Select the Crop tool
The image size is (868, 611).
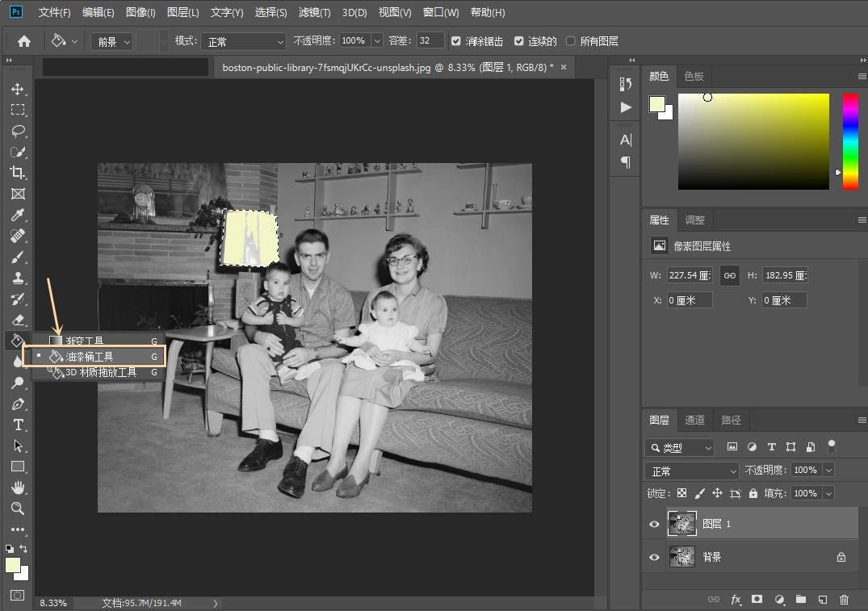[17, 173]
